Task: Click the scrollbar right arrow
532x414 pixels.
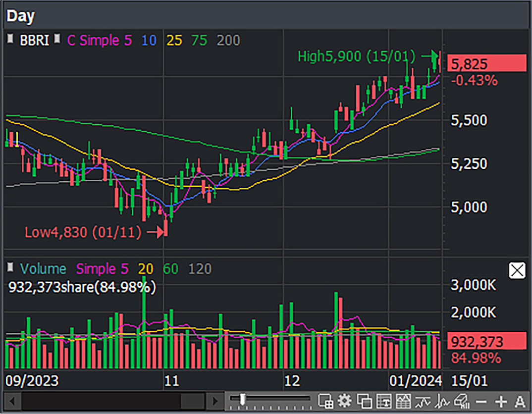Action: [x=215, y=402]
